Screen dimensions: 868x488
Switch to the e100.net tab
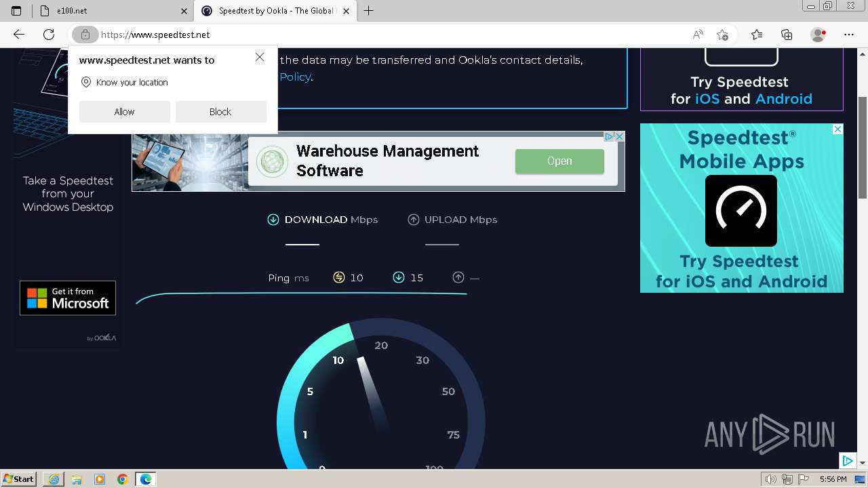pos(113,11)
